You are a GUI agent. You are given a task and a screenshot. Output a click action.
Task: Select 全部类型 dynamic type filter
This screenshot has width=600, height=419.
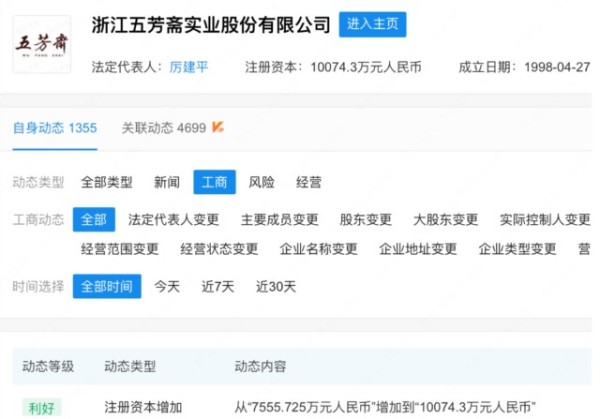click(x=106, y=182)
